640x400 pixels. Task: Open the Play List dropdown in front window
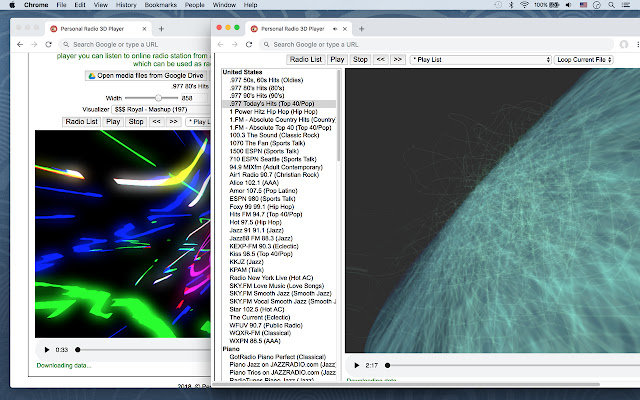480,60
